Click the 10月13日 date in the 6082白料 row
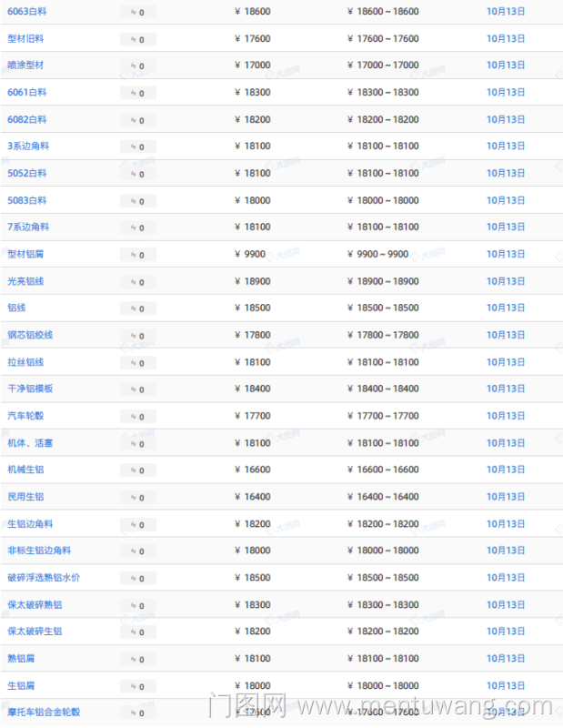 (506, 120)
